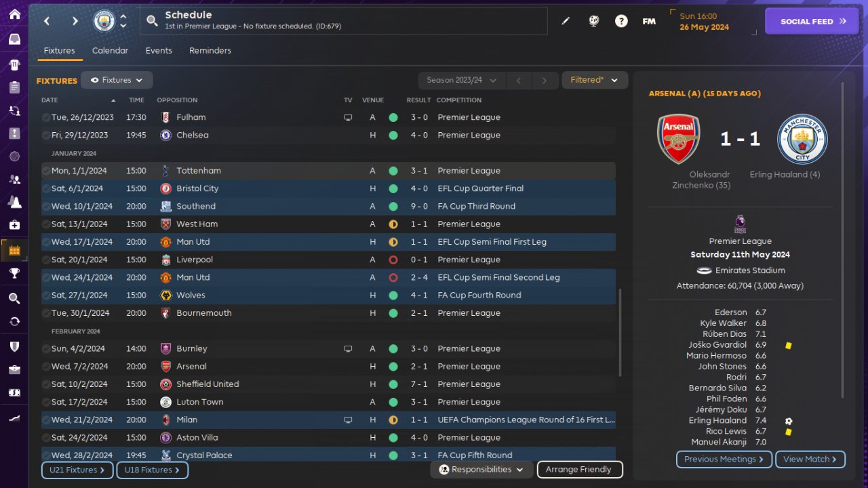
Task: Open the Home icon in sidebar
Action: [x=14, y=14]
